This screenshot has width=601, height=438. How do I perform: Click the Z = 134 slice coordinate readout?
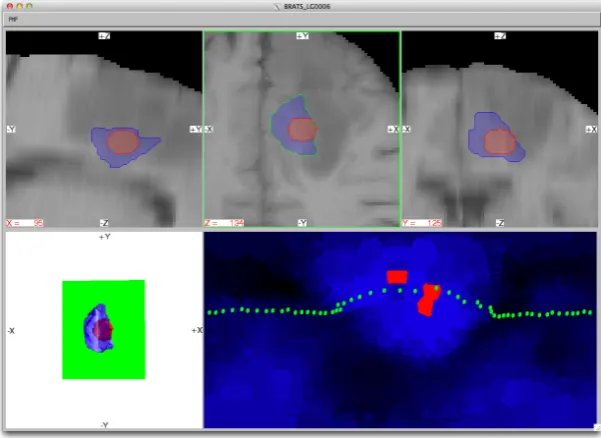(224, 223)
